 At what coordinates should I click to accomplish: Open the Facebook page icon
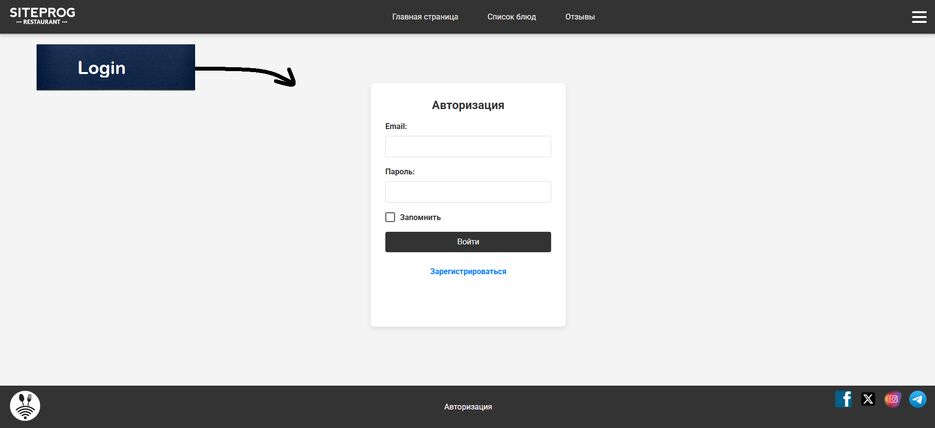843,399
